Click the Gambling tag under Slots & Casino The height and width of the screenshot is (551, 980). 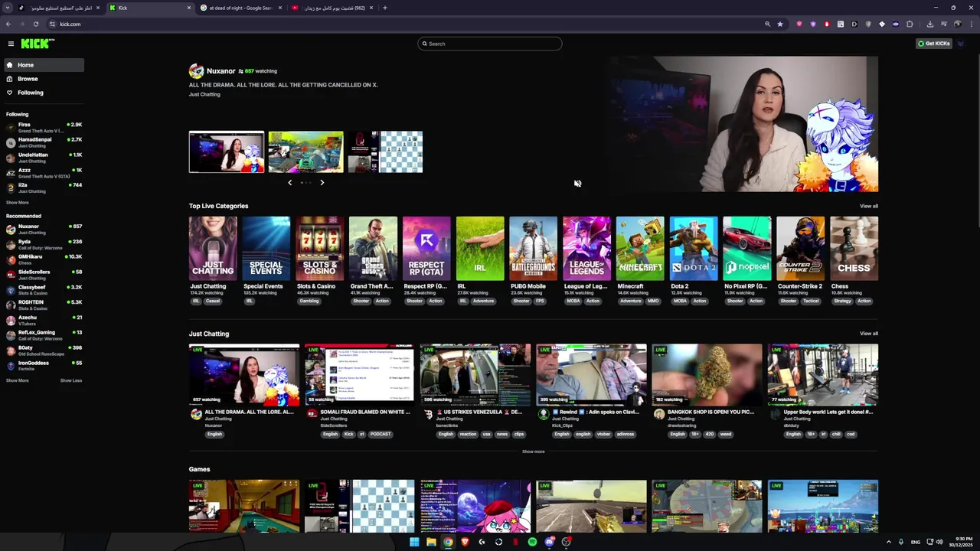click(309, 301)
